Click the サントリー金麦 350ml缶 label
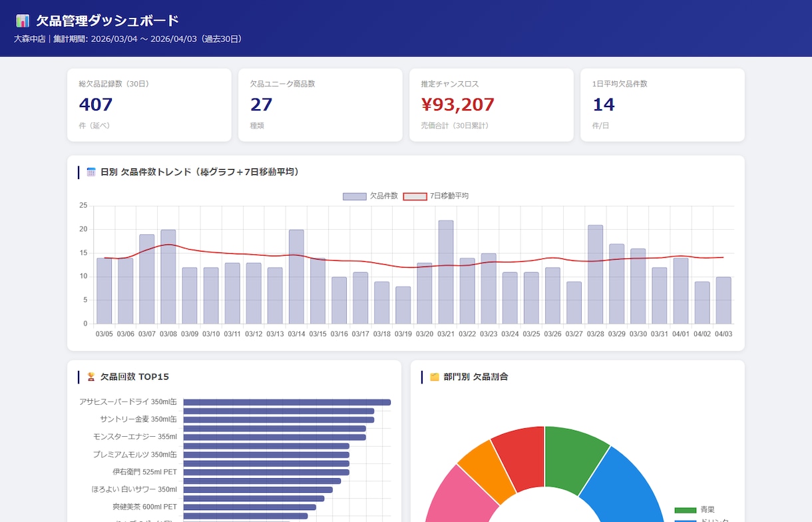 (x=138, y=419)
